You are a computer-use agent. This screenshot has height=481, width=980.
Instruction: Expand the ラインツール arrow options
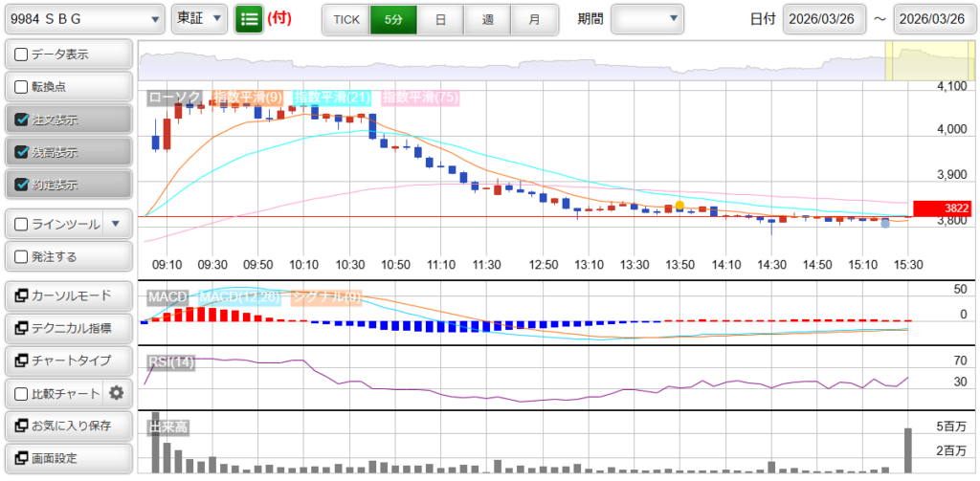point(116,224)
